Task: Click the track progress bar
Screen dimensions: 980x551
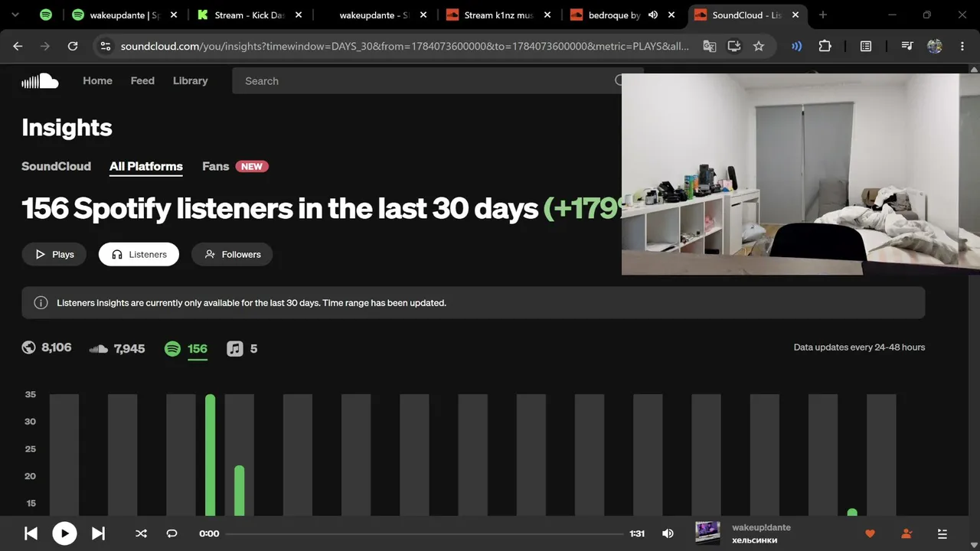Action: tap(424, 533)
